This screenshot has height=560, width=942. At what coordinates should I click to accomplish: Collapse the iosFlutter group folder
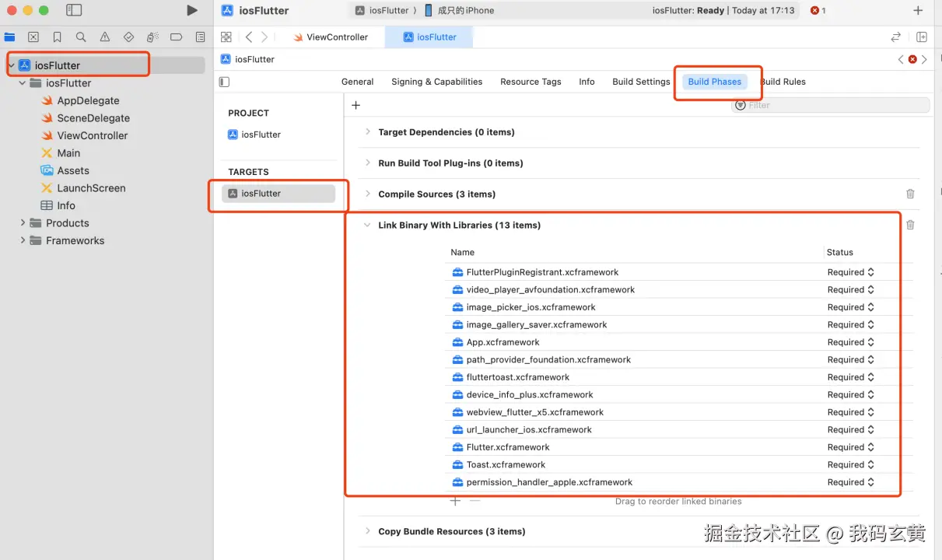[x=23, y=83]
